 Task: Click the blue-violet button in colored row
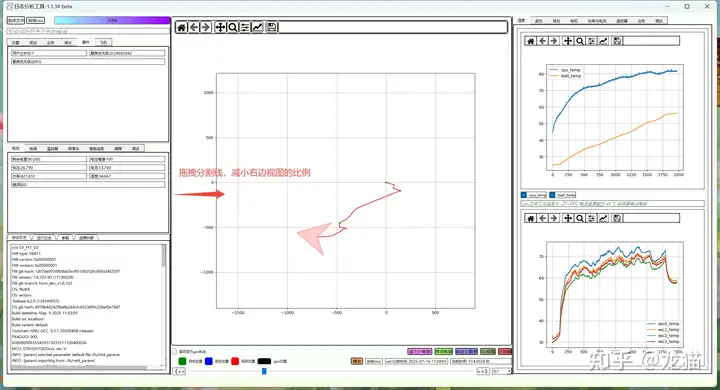pyautogui.click(x=466, y=351)
